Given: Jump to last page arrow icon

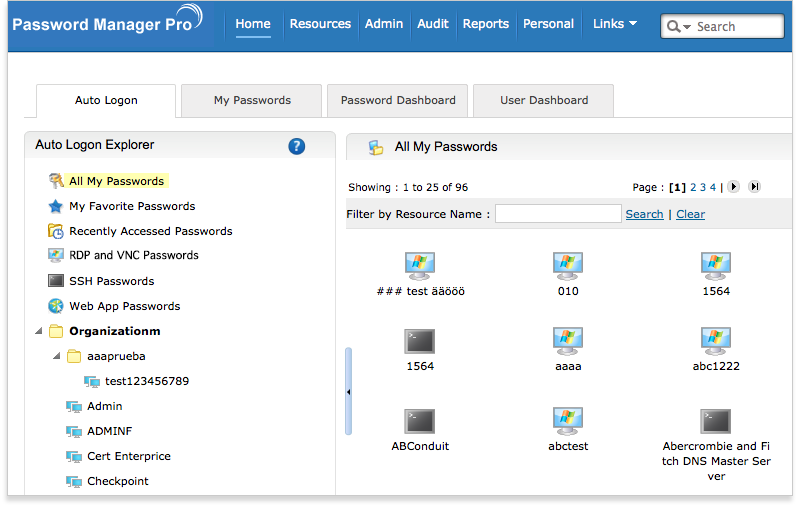Looking at the screenshot, I should tap(754, 187).
